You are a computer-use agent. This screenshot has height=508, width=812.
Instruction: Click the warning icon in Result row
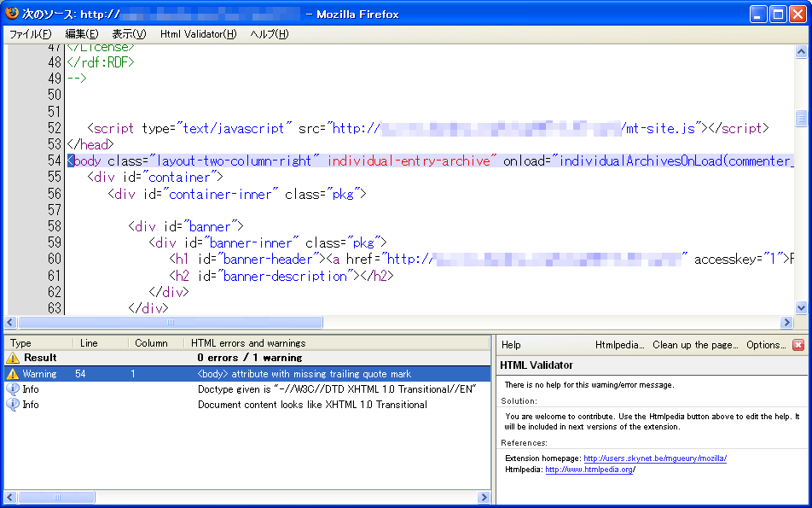pos(13,358)
